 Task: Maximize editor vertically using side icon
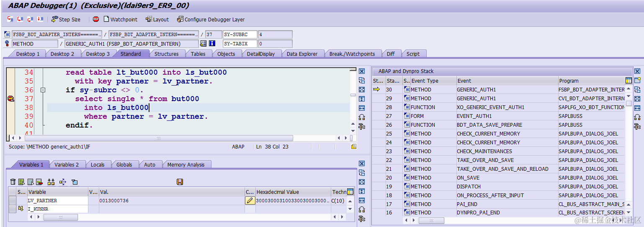[362, 99]
